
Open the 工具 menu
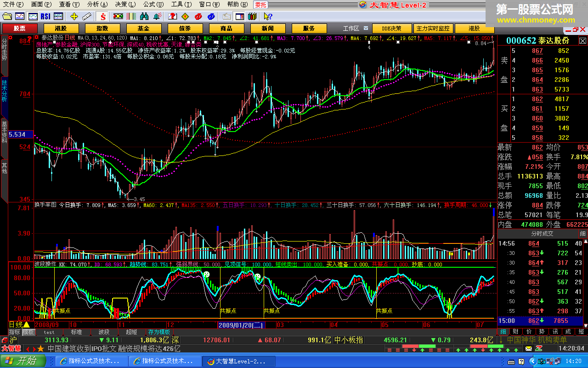[x=181, y=4]
